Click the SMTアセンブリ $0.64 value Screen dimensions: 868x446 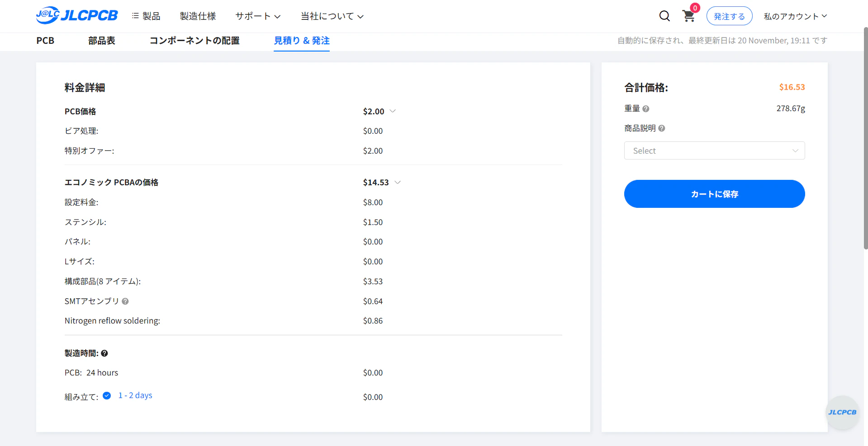(373, 301)
